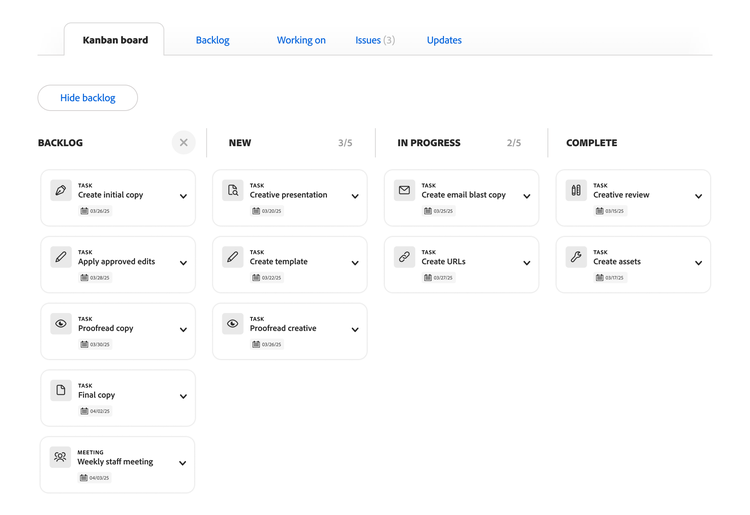Expand the Apply approved edits card

point(183,263)
